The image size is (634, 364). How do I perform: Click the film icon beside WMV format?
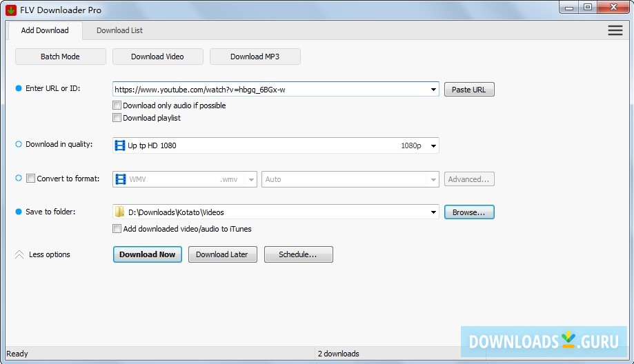tap(121, 179)
